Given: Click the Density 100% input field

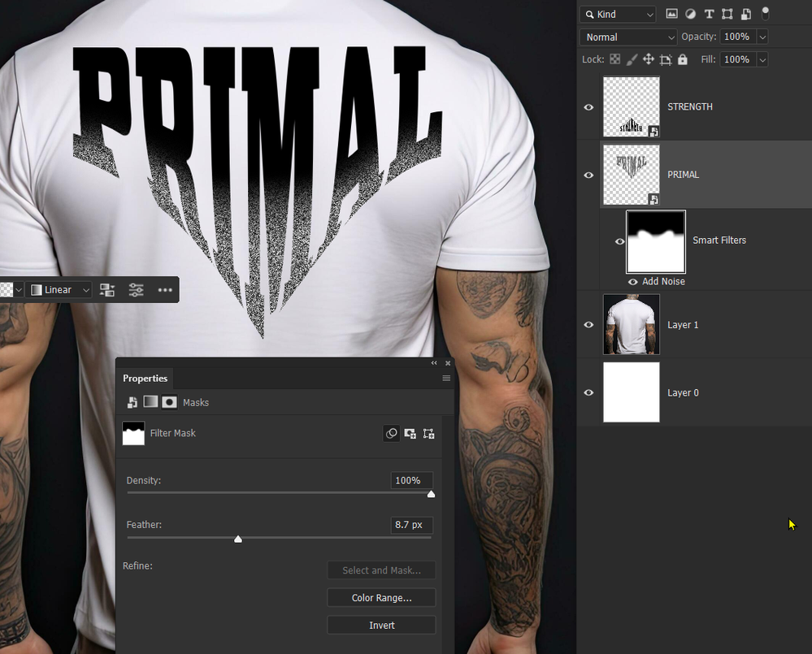Looking at the screenshot, I should pos(412,480).
